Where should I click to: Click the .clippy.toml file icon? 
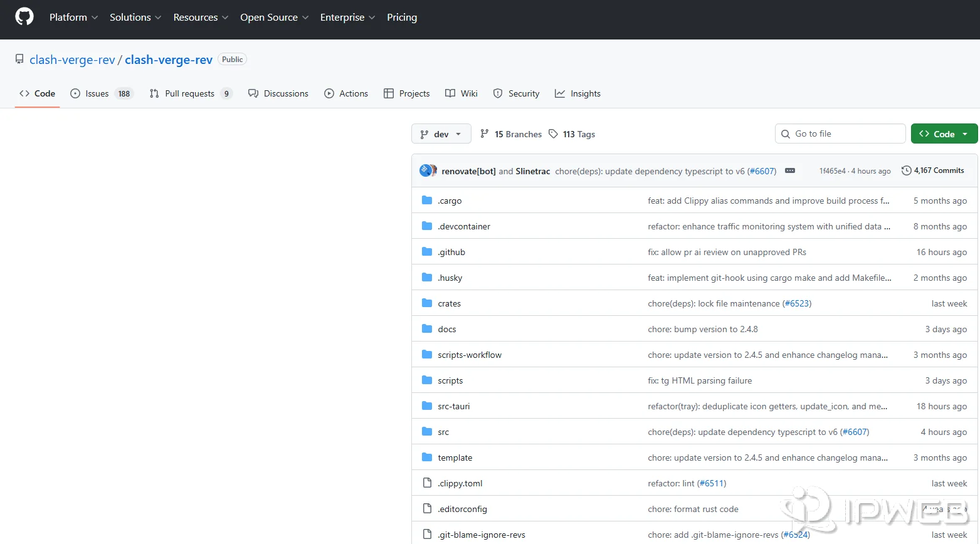(427, 483)
